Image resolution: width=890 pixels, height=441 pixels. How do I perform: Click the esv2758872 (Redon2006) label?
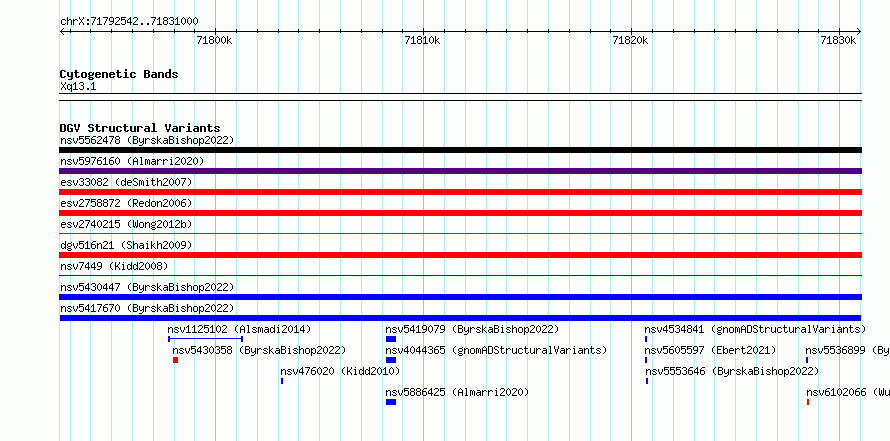coord(126,203)
